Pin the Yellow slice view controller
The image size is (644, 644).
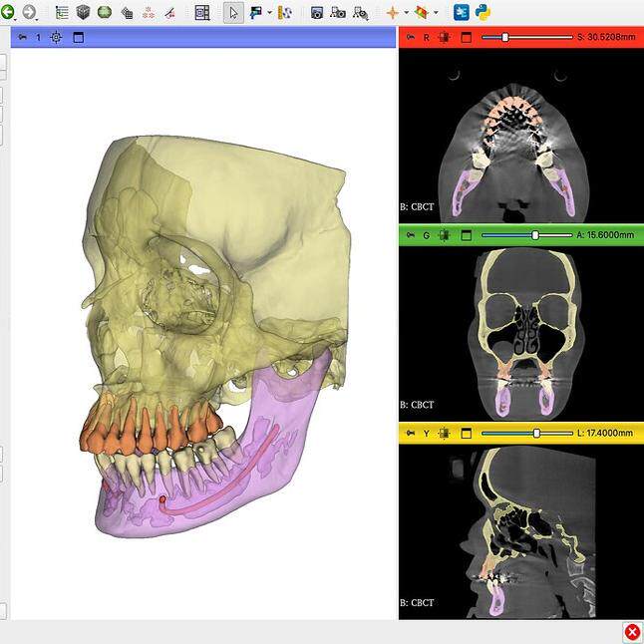pos(411,433)
